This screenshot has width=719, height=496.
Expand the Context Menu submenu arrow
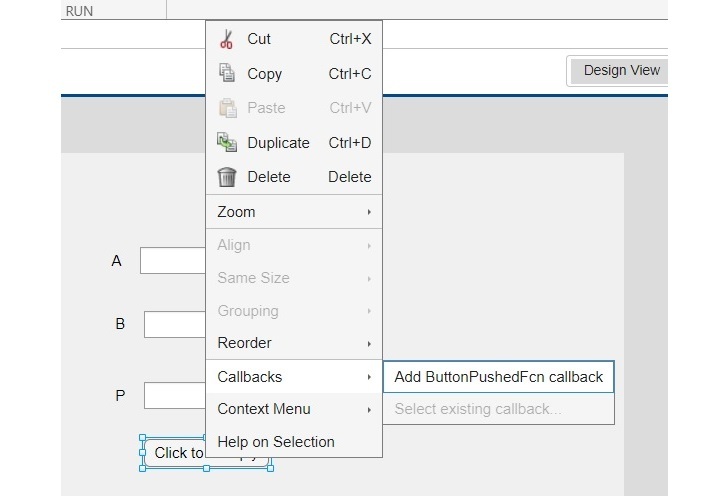(x=369, y=409)
